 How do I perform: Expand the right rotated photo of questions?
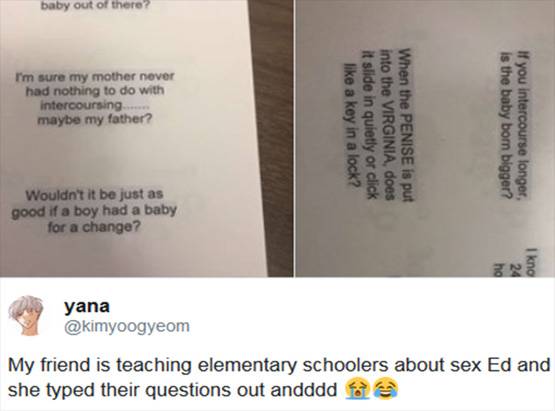point(425,138)
